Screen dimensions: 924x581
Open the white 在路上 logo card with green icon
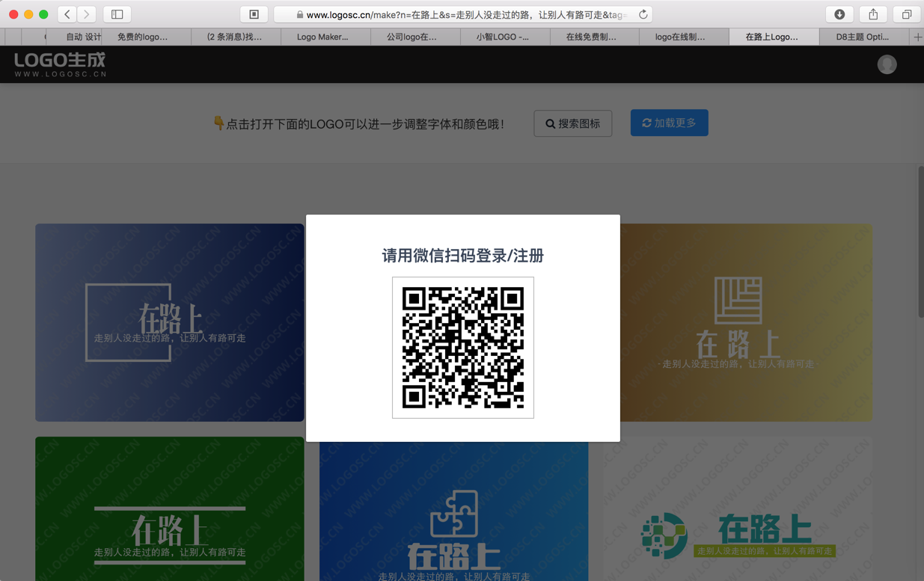click(738, 509)
